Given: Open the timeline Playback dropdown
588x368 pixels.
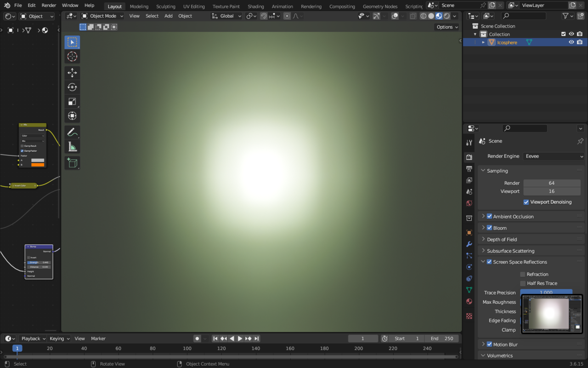Looking at the screenshot, I should 34,339.
